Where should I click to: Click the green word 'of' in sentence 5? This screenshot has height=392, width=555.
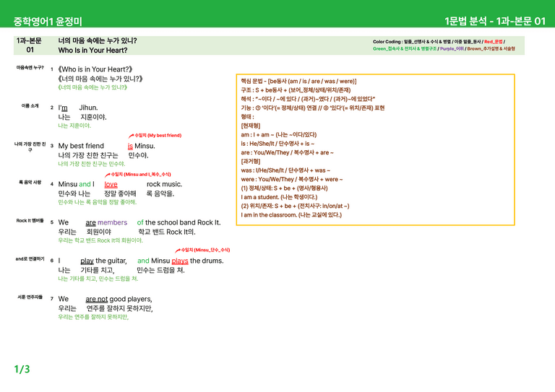[x=140, y=222]
